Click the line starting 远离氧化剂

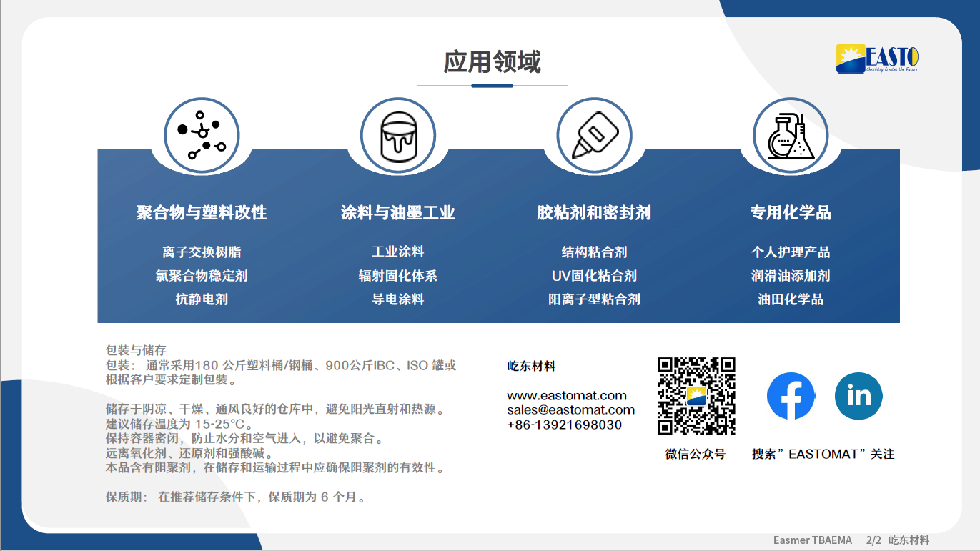189,453
